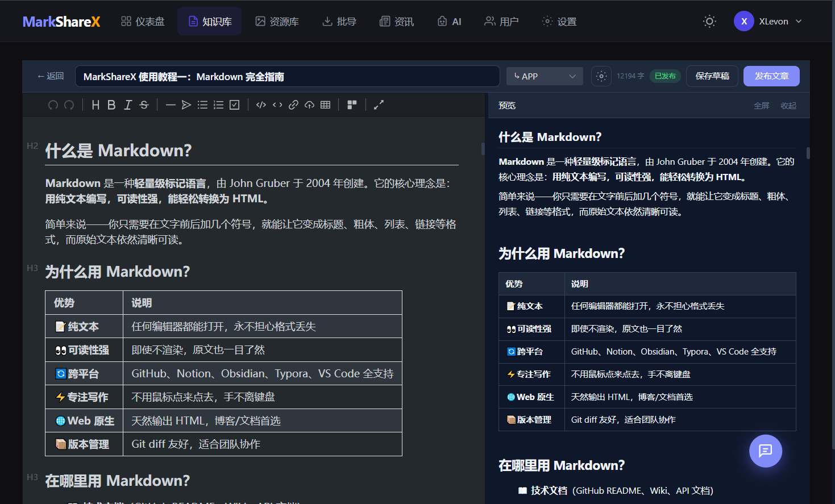The height and width of the screenshot is (504, 835).
Task: Click 保存草稿 button
Action: coord(712,76)
